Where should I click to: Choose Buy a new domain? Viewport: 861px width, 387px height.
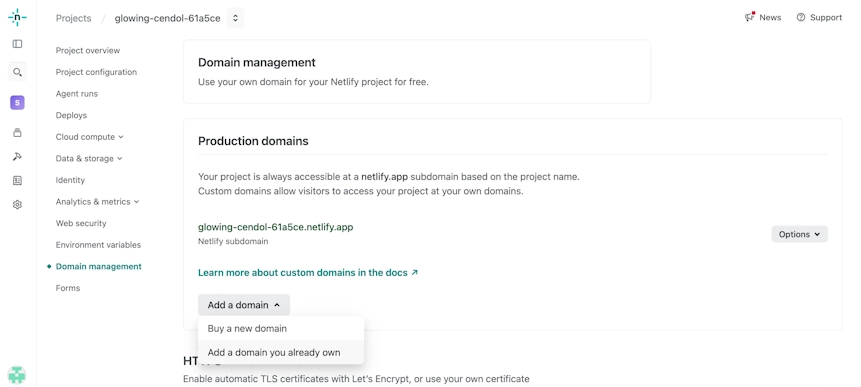click(281, 328)
